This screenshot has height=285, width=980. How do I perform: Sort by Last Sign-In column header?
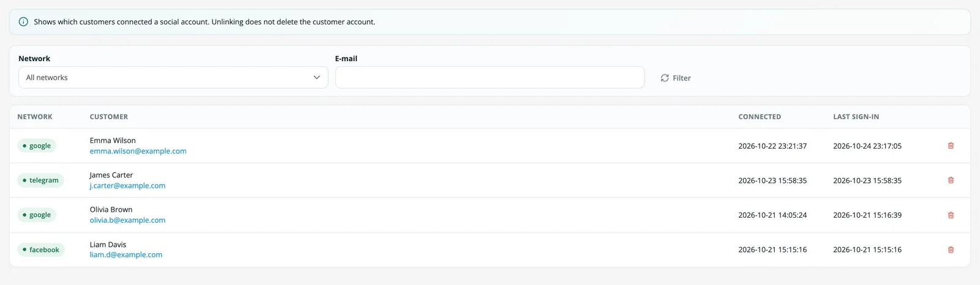coord(856,117)
